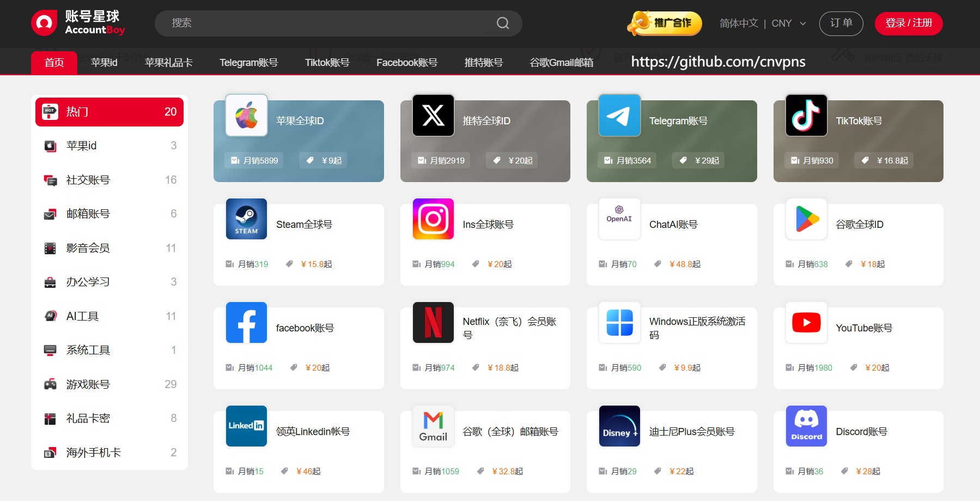Image resolution: width=980 pixels, height=501 pixels.
Task: Open the Google Play global ID icon
Action: pyautogui.click(x=806, y=219)
